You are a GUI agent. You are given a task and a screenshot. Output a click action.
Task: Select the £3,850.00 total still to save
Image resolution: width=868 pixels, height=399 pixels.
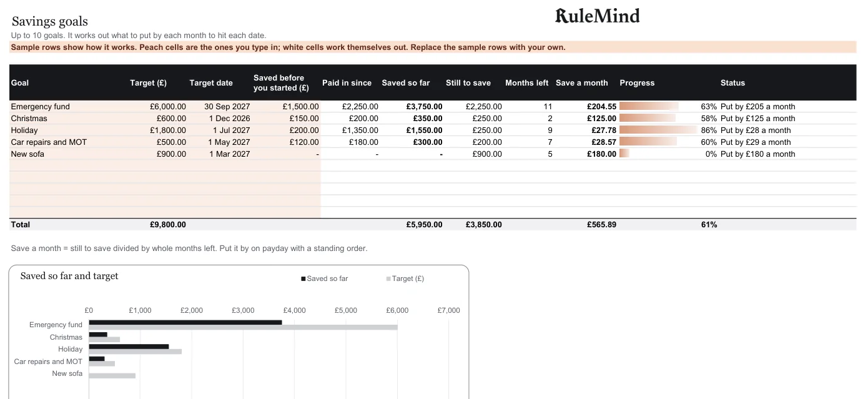tap(483, 225)
